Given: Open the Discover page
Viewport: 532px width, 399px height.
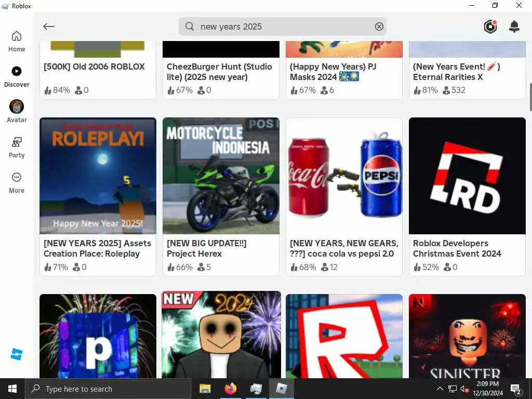Looking at the screenshot, I should click(16, 77).
